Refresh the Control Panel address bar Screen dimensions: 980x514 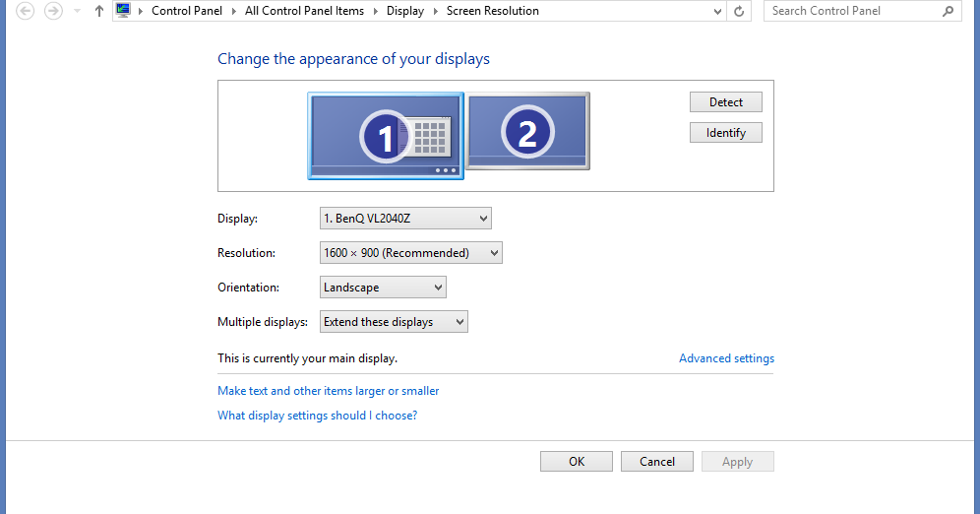[x=739, y=11]
